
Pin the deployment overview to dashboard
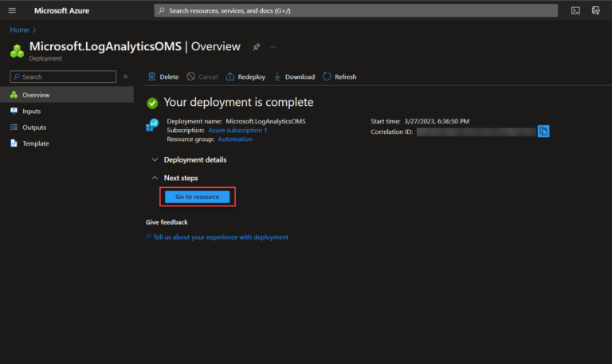[x=256, y=47]
